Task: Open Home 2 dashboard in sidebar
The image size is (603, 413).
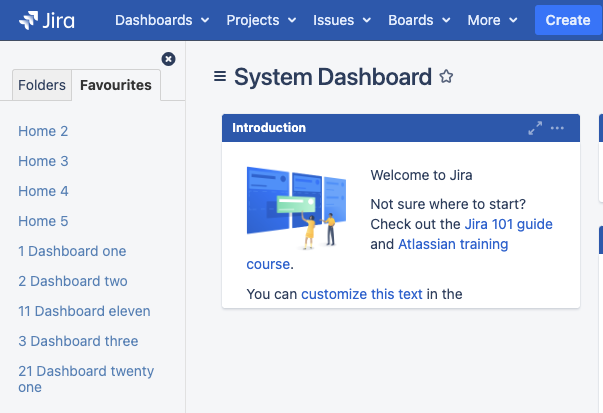Action: point(43,131)
